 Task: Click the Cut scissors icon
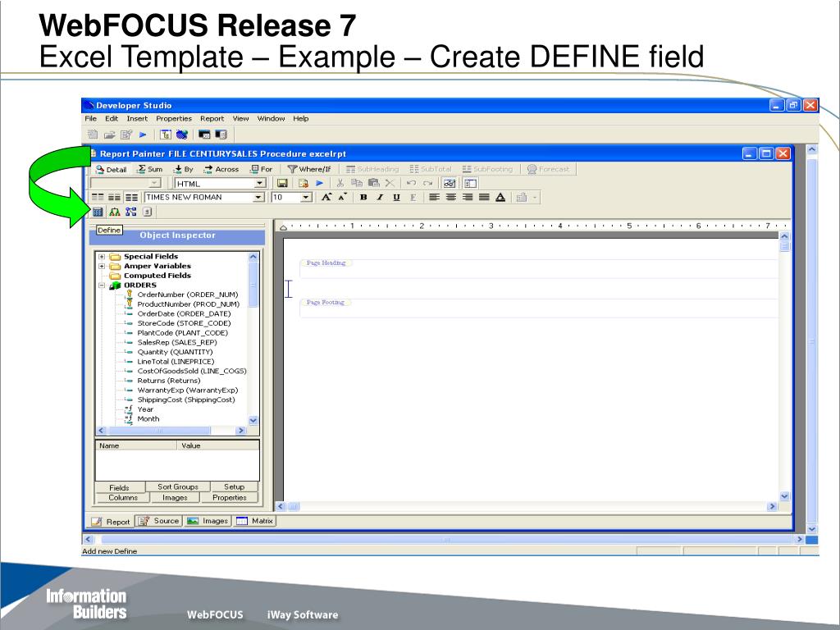tap(340, 183)
